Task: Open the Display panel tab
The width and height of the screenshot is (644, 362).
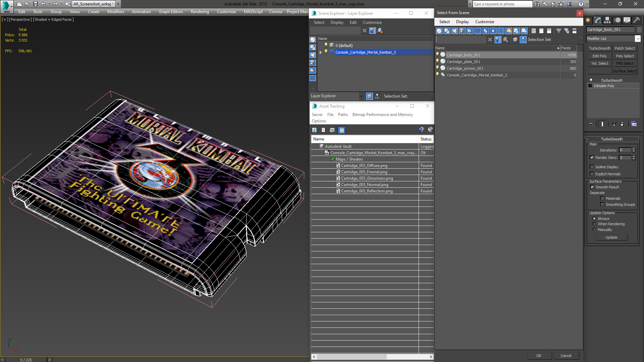Action: 627,20
